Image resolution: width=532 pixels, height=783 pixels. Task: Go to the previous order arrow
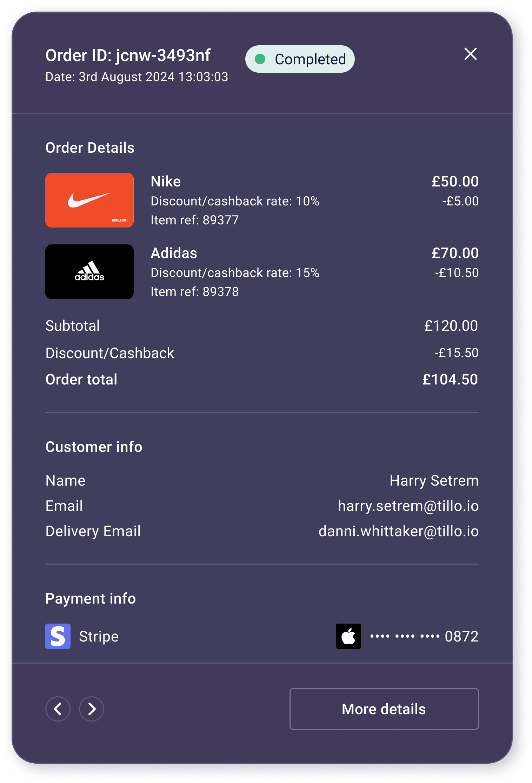coord(58,709)
